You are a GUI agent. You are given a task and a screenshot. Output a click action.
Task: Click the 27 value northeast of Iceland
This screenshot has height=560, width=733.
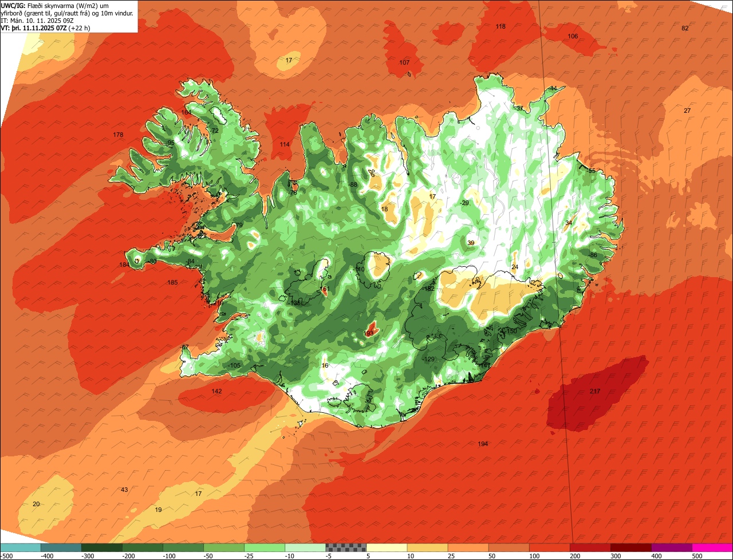[x=687, y=111]
